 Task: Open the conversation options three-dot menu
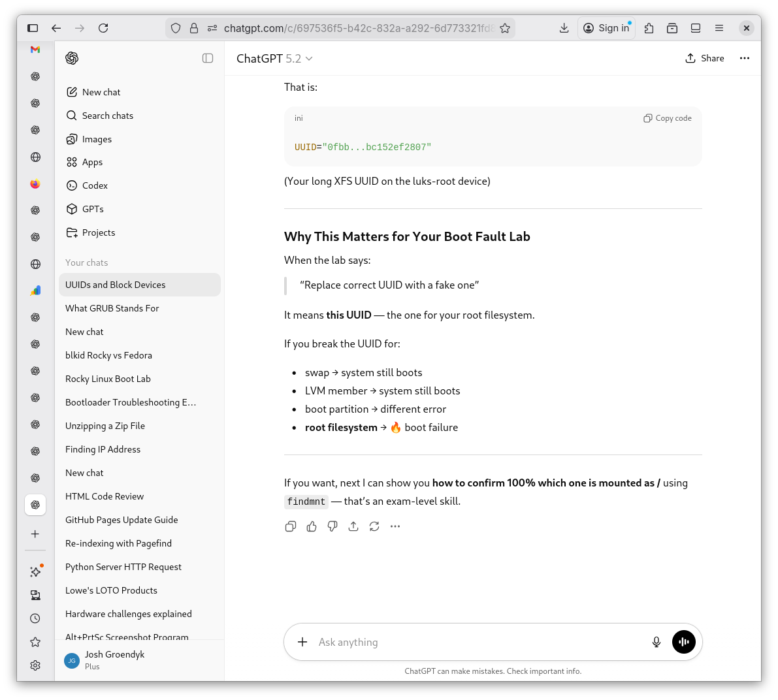[x=745, y=58]
